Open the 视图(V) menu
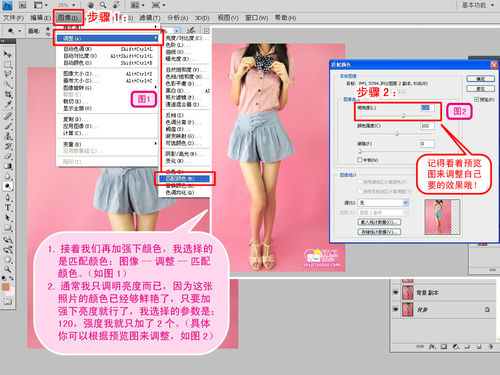This screenshot has height=375, width=500. [228, 18]
